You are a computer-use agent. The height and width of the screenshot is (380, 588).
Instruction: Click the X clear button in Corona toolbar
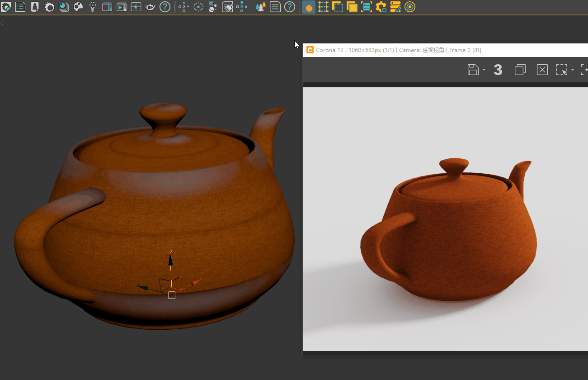542,70
